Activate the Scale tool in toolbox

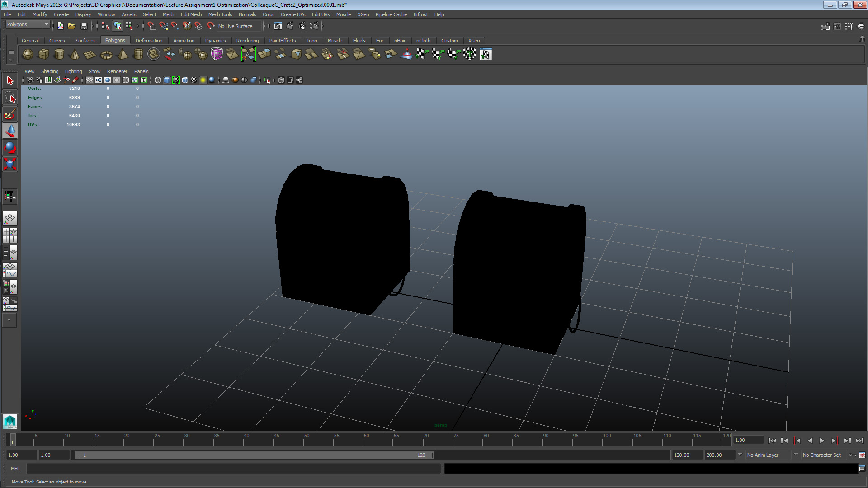pos(10,164)
